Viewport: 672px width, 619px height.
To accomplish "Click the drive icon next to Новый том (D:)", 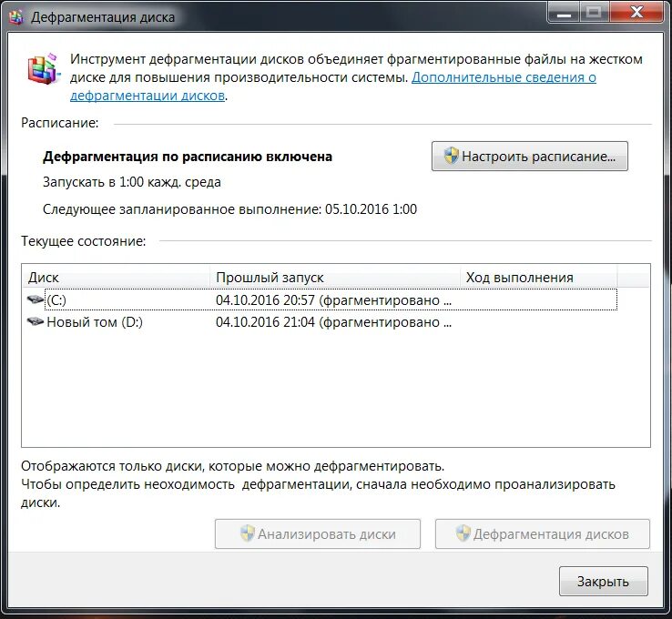I will pos(36,321).
